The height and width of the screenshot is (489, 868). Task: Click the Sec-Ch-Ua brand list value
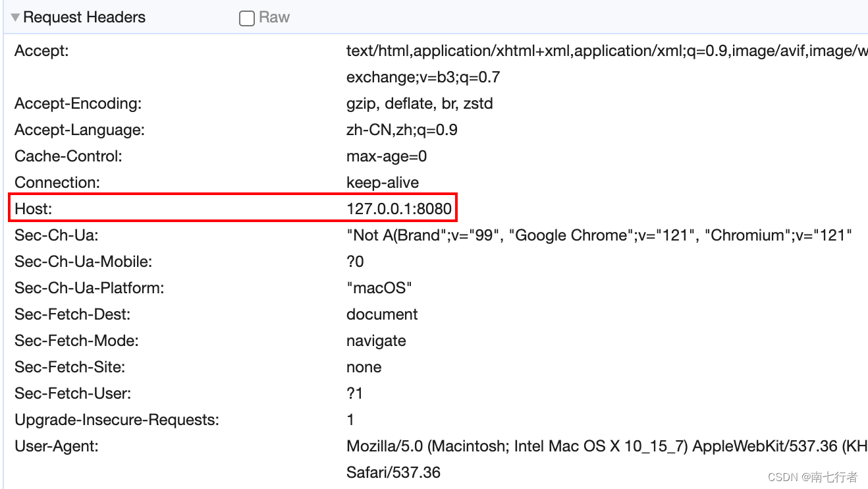(x=599, y=235)
